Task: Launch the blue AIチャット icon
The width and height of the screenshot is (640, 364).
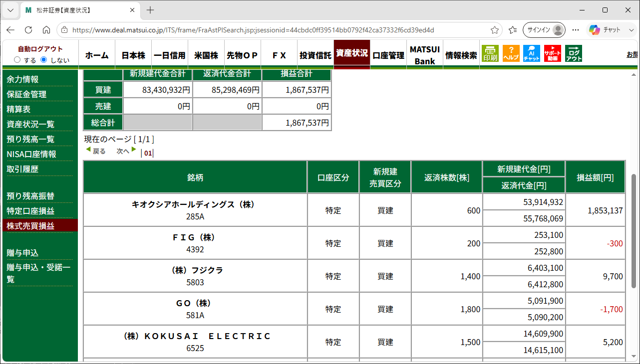Action: click(x=532, y=53)
